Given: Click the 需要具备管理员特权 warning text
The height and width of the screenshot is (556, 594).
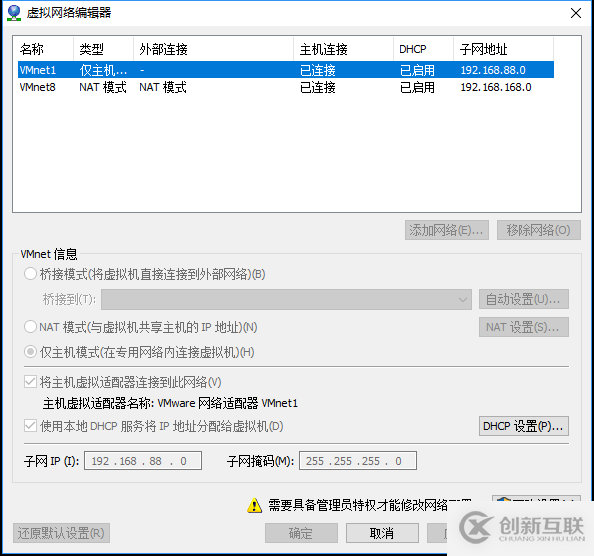Looking at the screenshot, I should [370, 505].
